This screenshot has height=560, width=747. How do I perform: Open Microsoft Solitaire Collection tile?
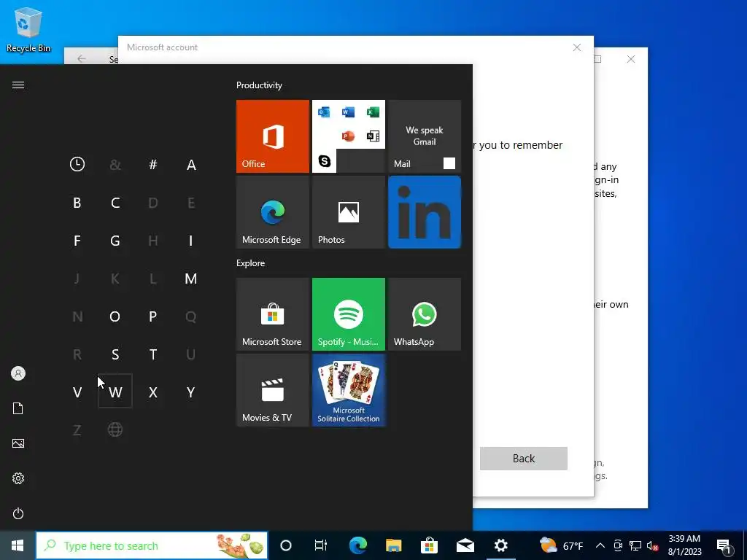point(348,391)
